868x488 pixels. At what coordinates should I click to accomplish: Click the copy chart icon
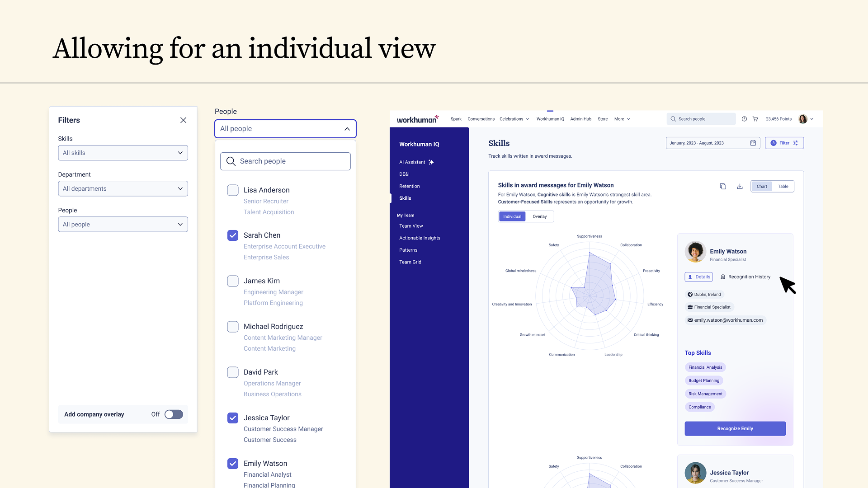click(x=723, y=186)
